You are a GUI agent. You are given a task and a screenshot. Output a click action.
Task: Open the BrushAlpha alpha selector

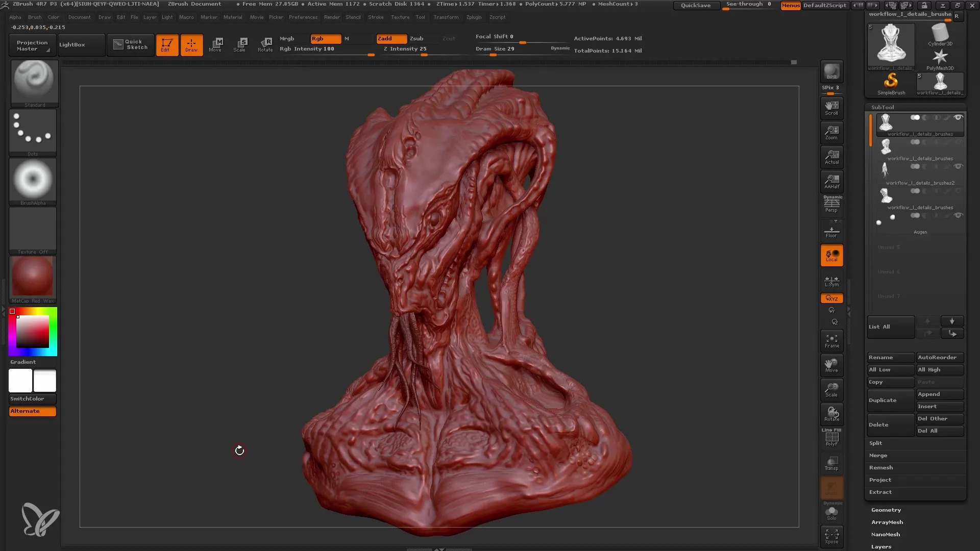33,181
